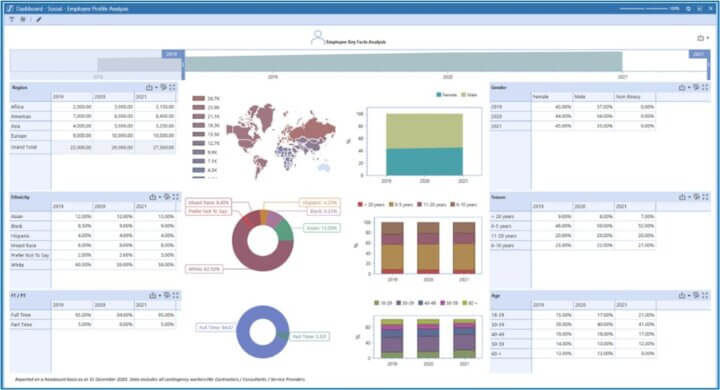Open the dashboard export dropdown arrow near the title
This screenshot has width=720, height=390.
point(708,39)
